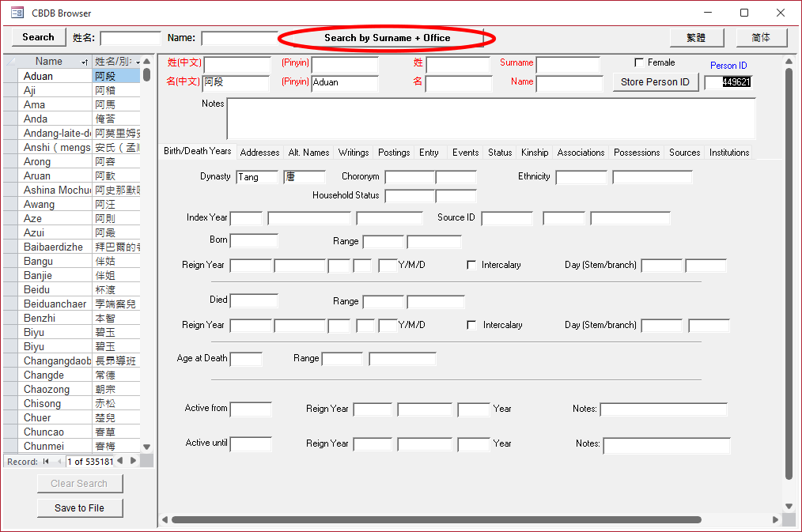Click Search by Surname + Office button

[x=388, y=38]
